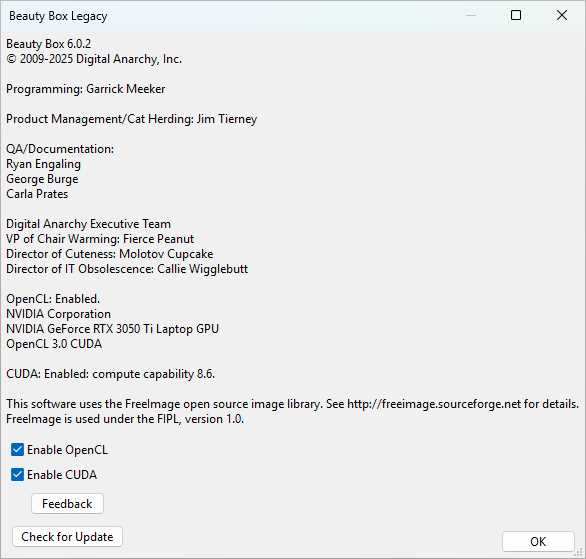
Task: Toggle the Enable CUDA checkbox
Action: click(x=17, y=475)
